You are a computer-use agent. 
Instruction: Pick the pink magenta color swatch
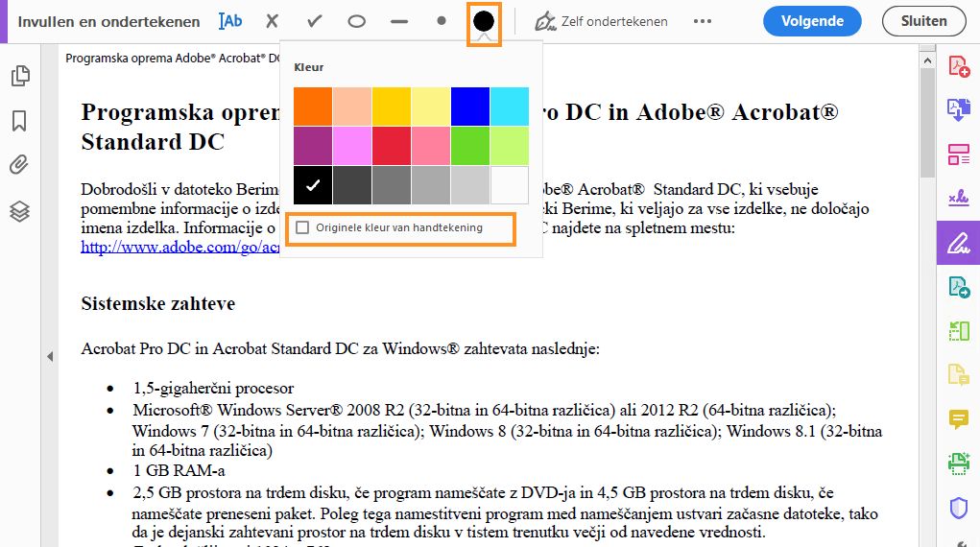pyautogui.click(x=352, y=146)
